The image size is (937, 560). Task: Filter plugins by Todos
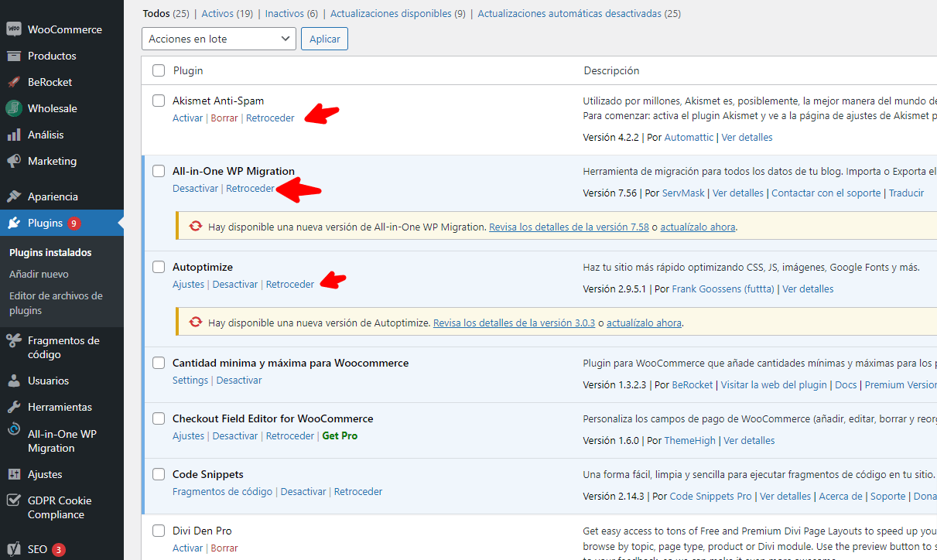[x=156, y=14]
